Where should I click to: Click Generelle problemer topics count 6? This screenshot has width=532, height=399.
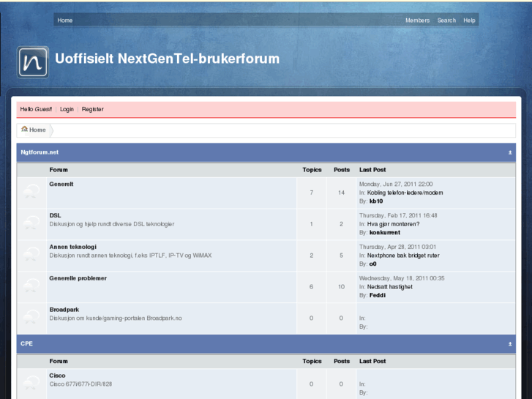[312, 287]
